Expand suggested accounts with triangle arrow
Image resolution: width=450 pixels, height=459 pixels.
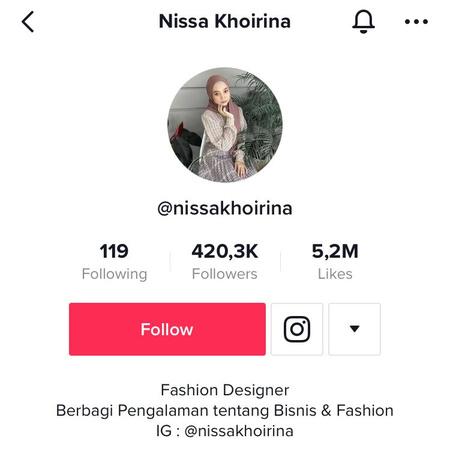pos(354,329)
